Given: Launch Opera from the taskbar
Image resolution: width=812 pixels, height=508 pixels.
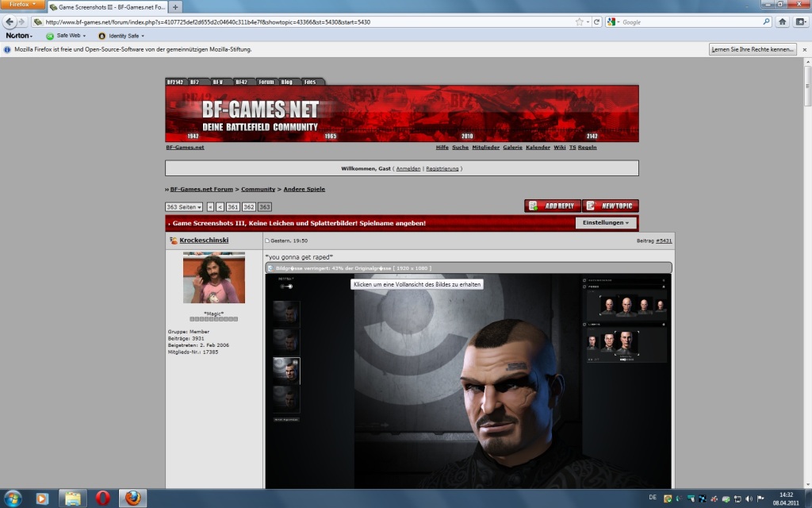Looking at the screenshot, I should pyautogui.click(x=102, y=498).
